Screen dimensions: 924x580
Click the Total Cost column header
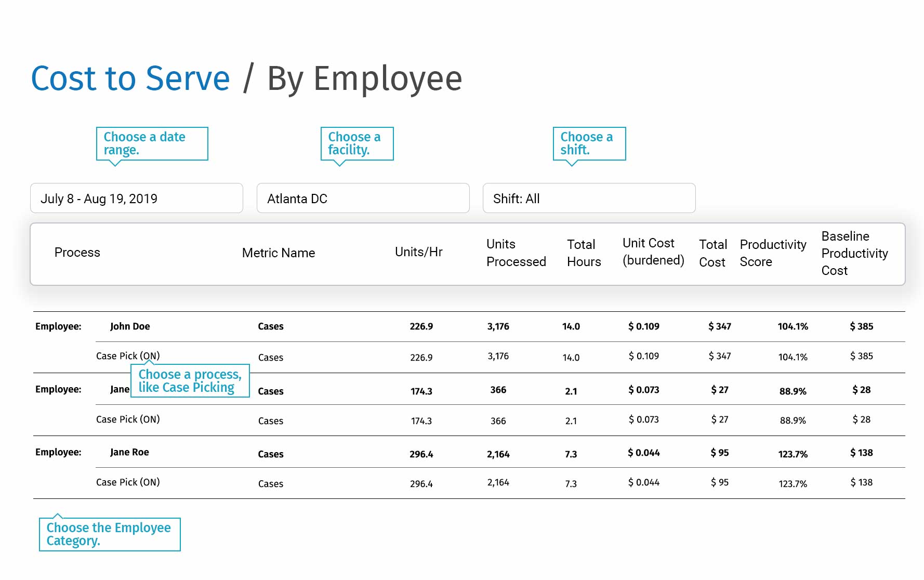[x=712, y=253]
